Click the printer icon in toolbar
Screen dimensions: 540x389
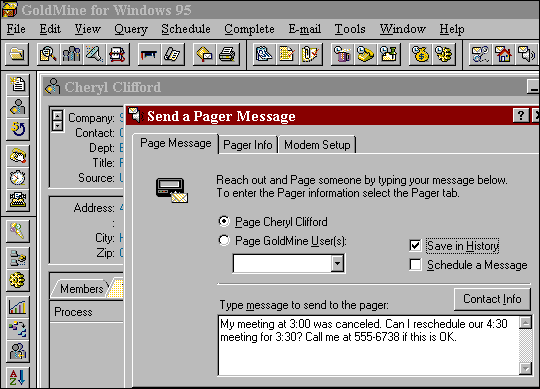point(227,54)
